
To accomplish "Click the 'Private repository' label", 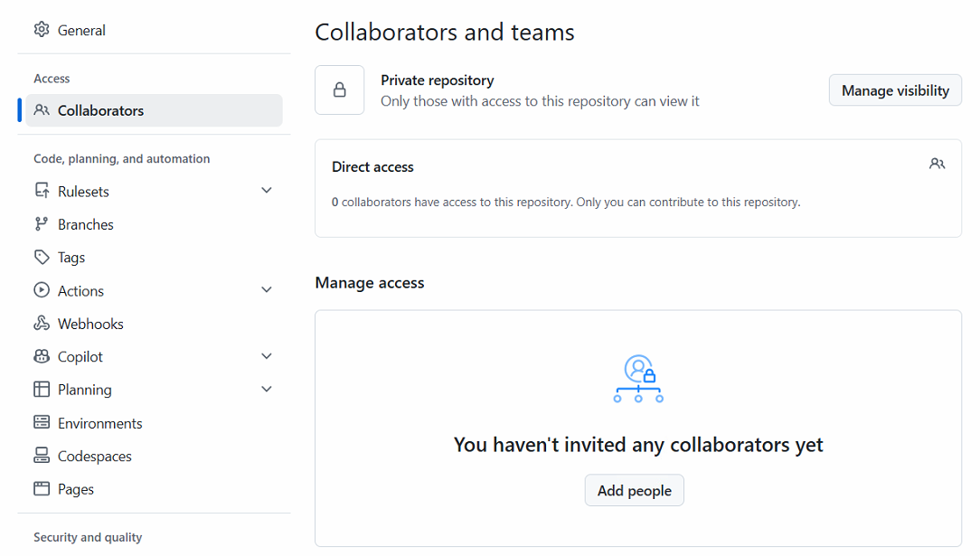I will coord(437,80).
